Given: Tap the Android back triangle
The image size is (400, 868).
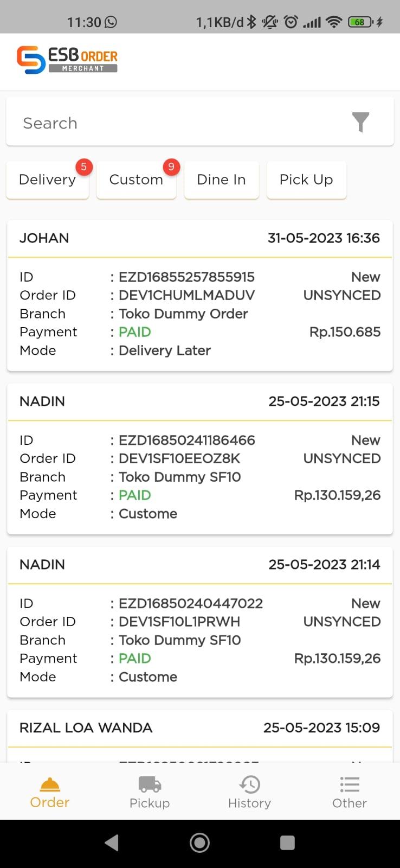Looking at the screenshot, I should (112, 843).
